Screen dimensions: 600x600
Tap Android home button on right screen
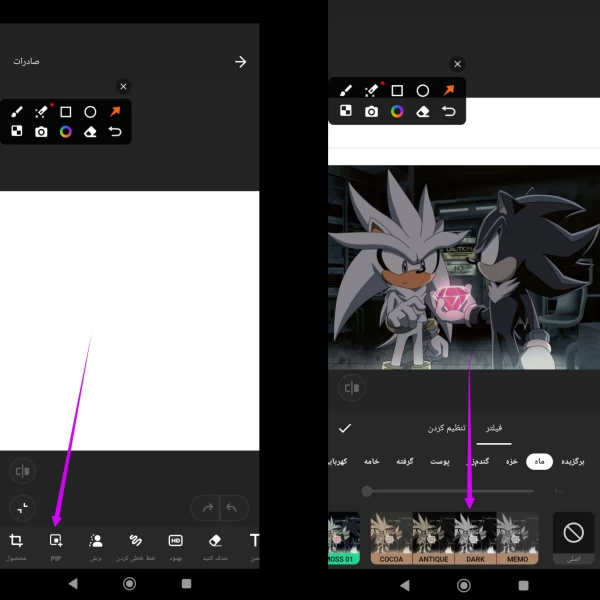pos(464,585)
